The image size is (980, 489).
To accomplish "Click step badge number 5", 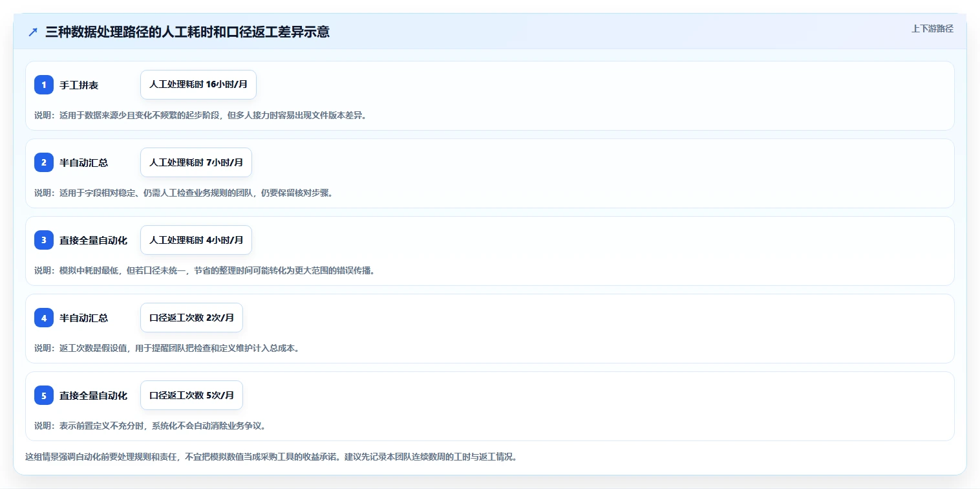I will pos(44,395).
